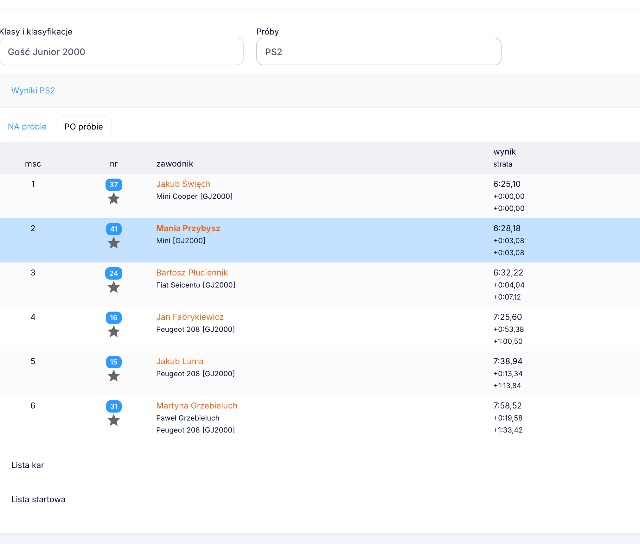Open Jakub Święch competitor link
The height and width of the screenshot is (544, 640).
coord(183,184)
